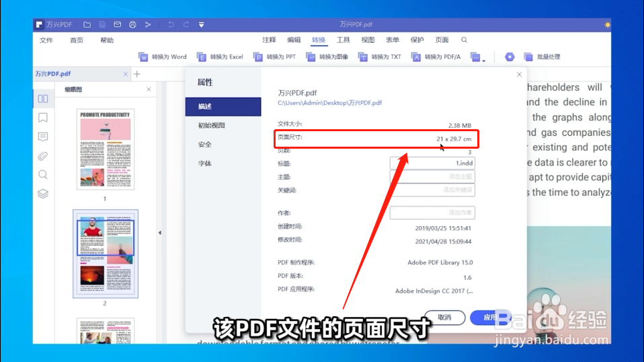Viewport: 644px width, 362px height.
Task: Open the quick access dropdown arrow
Action: 201,25
